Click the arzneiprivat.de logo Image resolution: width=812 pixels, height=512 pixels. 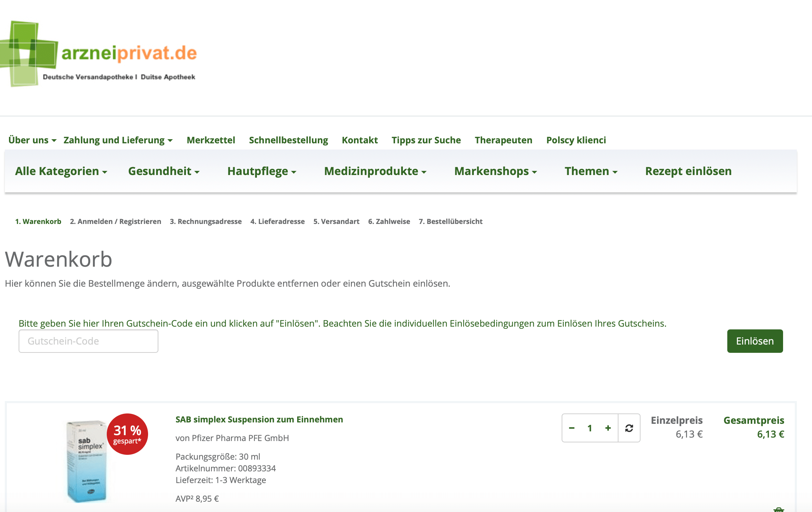[99, 54]
